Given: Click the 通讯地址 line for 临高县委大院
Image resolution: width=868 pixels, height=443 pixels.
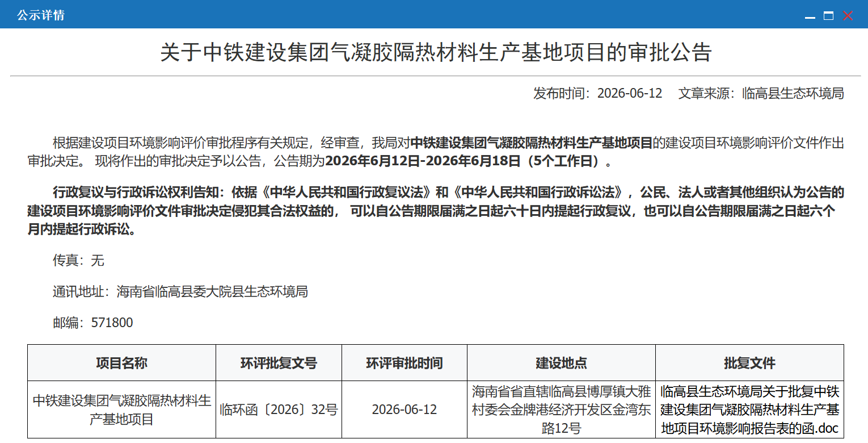Looking at the screenshot, I should point(180,292).
